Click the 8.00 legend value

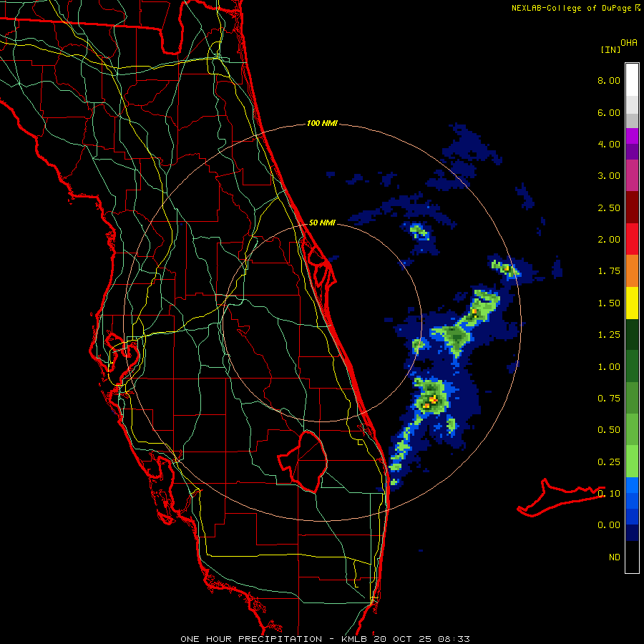pos(609,80)
